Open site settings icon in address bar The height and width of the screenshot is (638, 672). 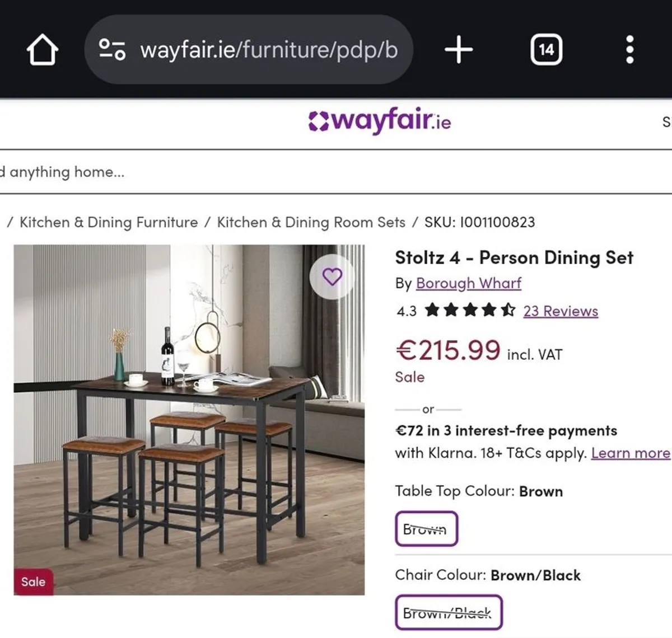pyautogui.click(x=112, y=50)
